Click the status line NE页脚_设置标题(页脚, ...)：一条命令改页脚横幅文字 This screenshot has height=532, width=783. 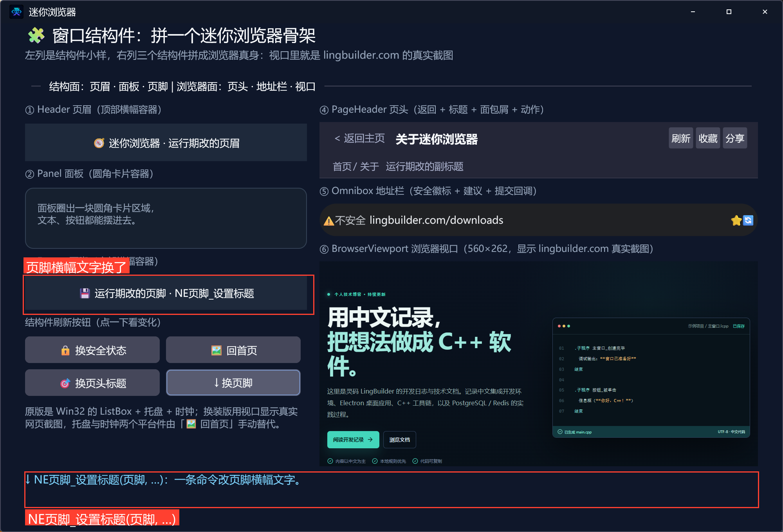(x=163, y=480)
